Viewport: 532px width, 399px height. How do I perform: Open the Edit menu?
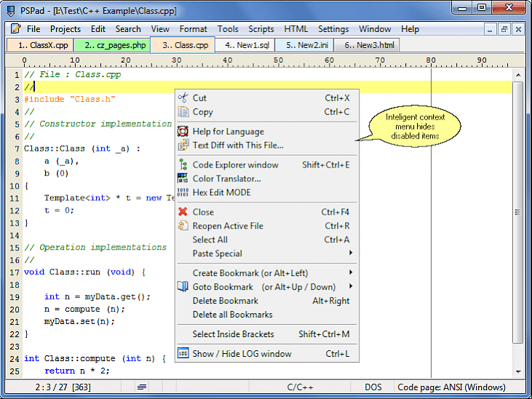click(98, 29)
